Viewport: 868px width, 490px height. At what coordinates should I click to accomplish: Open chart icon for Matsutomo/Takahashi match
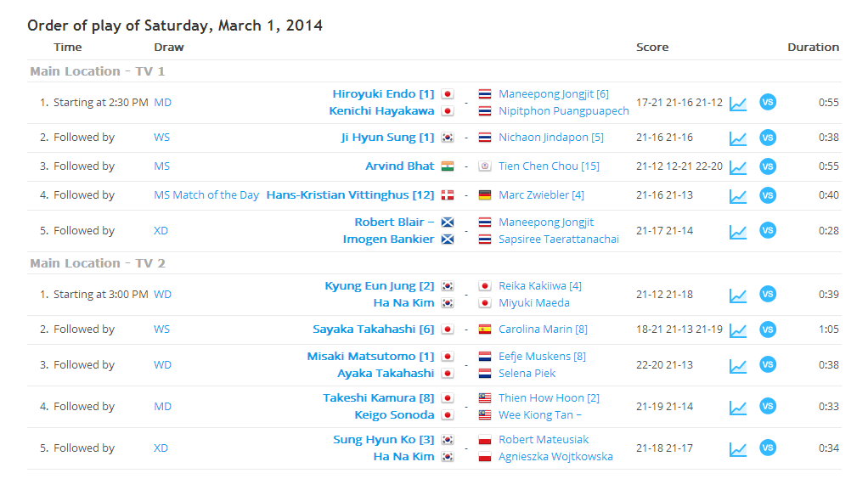(x=737, y=365)
